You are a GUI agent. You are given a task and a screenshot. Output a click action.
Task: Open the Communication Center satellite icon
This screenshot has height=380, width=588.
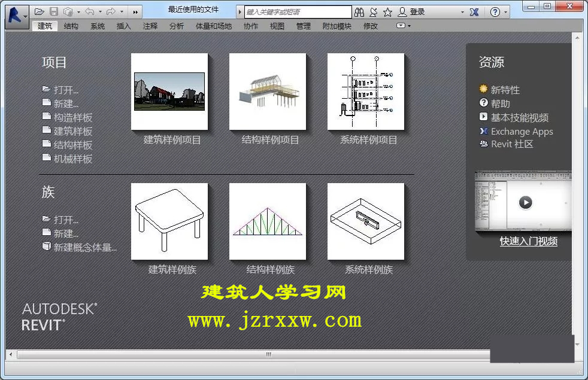(x=374, y=13)
